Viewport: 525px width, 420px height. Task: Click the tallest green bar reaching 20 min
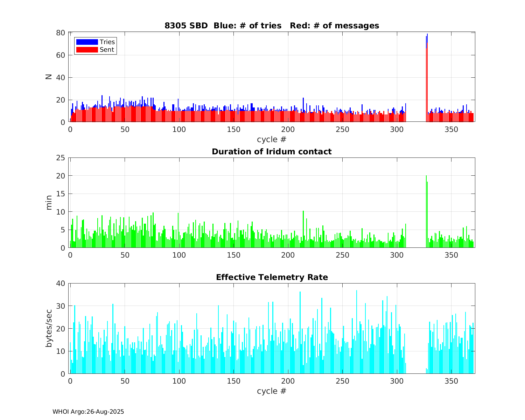pos(426,210)
